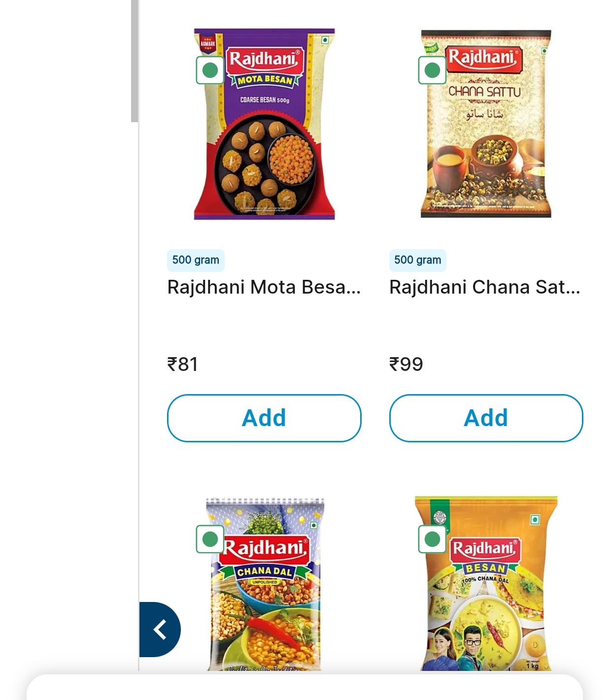Click veg icon on Rajdhani Besan 1kg
This screenshot has height=700, width=611.
(432, 539)
